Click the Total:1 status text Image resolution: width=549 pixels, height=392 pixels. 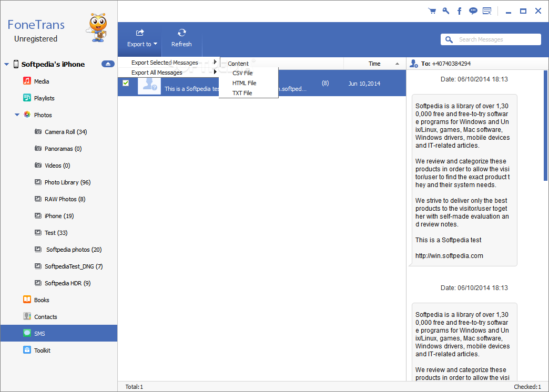(x=134, y=387)
